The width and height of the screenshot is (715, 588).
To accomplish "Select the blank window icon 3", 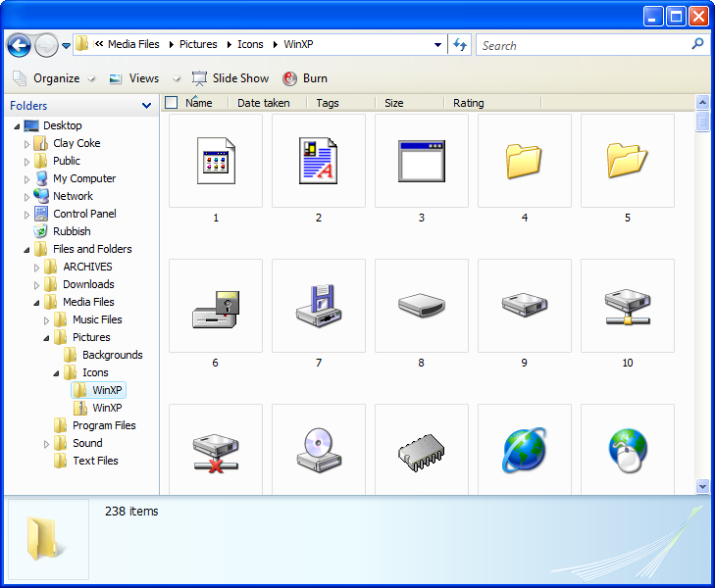I will pos(422,161).
